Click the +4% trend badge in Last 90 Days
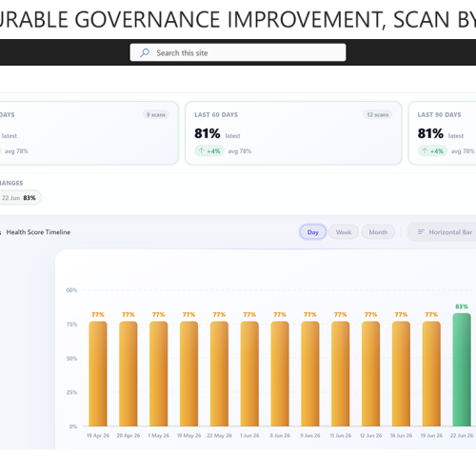 point(432,151)
